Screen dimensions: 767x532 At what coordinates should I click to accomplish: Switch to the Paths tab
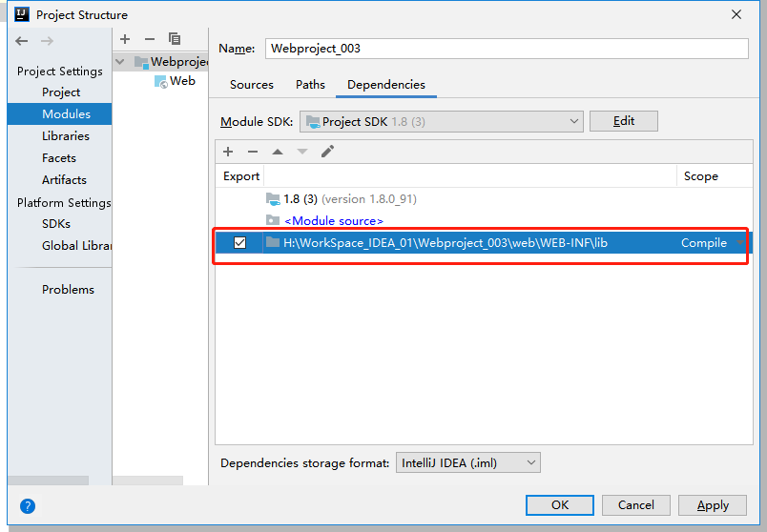(310, 85)
